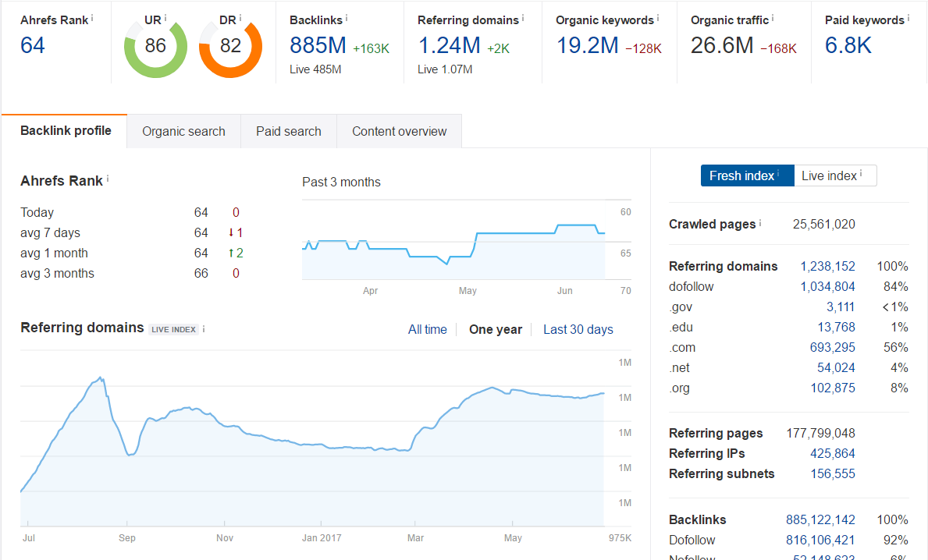Show Last 30 days chart range

click(578, 329)
